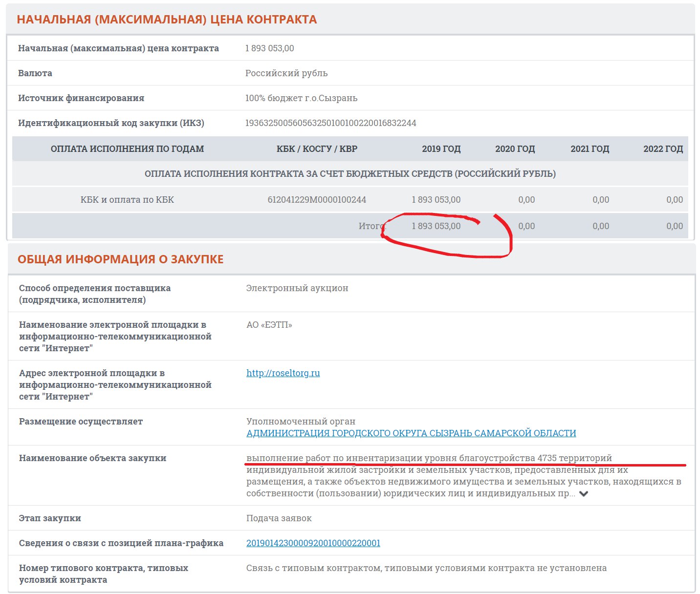Click the 'Валюта' label
The image size is (700, 594).
35,73
